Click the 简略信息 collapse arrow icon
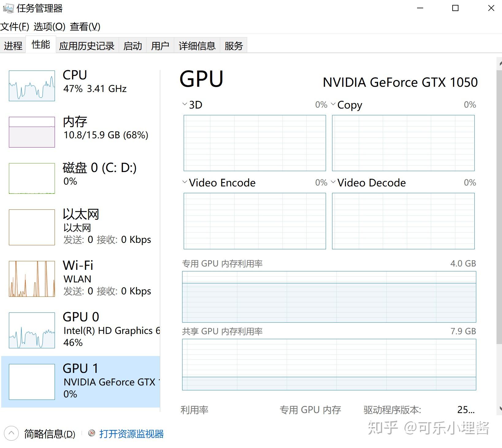 [11, 433]
